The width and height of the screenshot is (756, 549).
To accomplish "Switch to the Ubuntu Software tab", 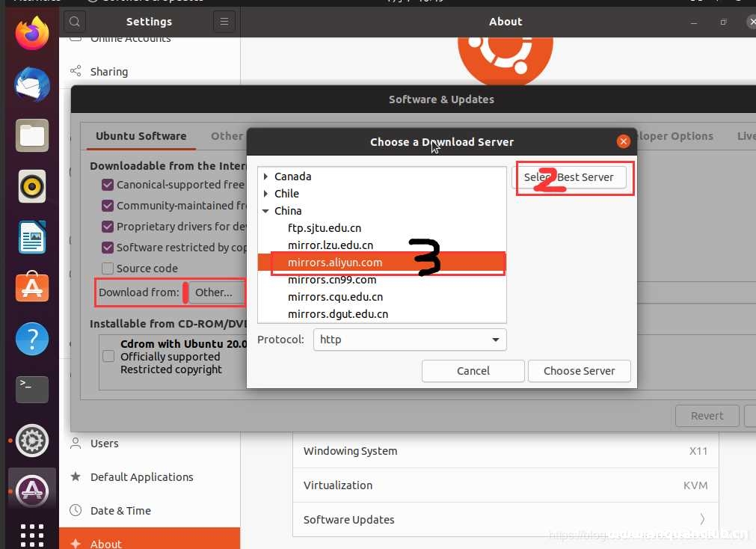I will pyautogui.click(x=141, y=136).
